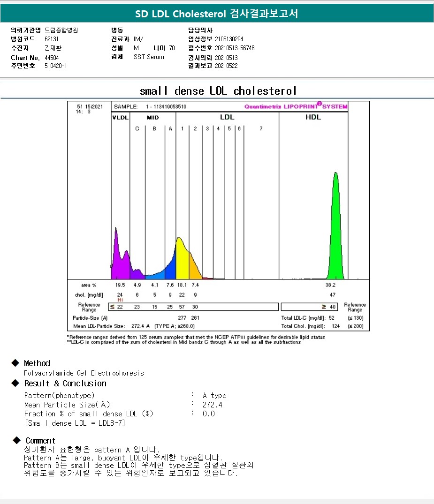Click the VLDL column header

tap(120, 118)
